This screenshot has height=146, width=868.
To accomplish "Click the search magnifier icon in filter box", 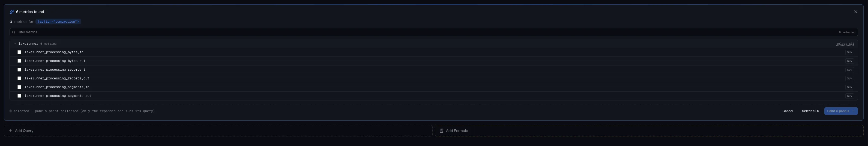I will pos(13,32).
